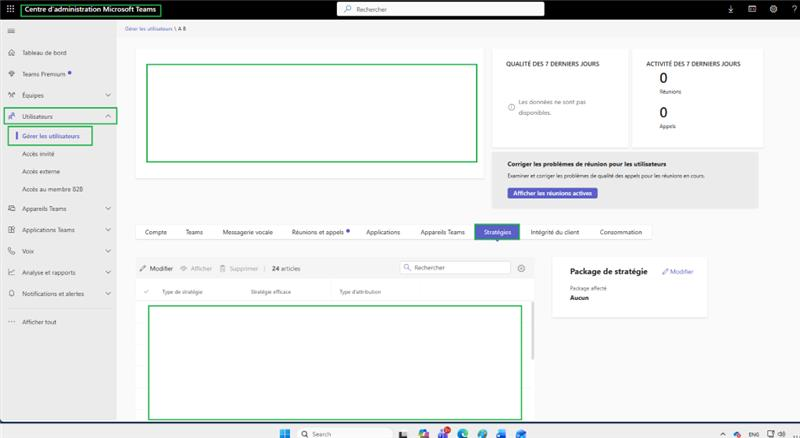Switch to the Teams tab
Image resolution: width=800 pixels, height=438 pixels.
click(x=194, y=232)
